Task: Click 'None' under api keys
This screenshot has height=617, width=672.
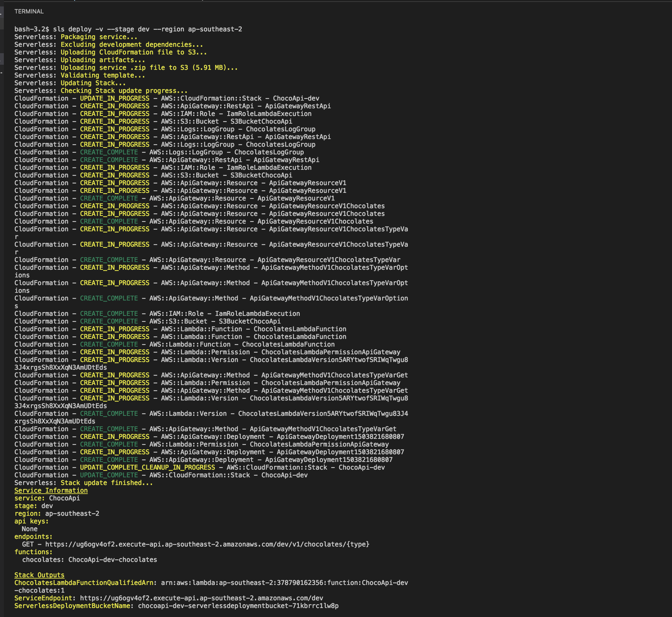Action: pos(30,528)
